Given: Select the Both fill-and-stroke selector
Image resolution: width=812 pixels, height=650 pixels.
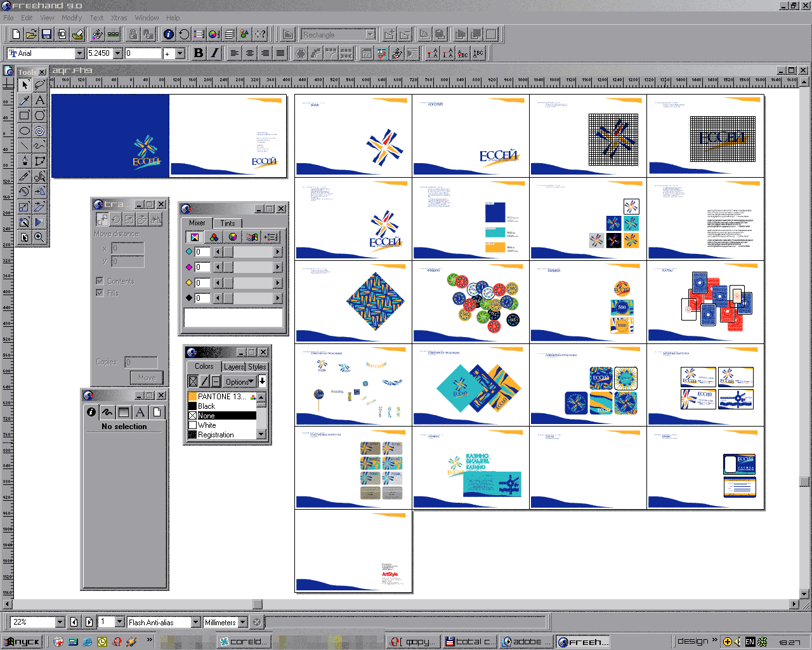Looking at the screenshot, I should click(216, 381).
